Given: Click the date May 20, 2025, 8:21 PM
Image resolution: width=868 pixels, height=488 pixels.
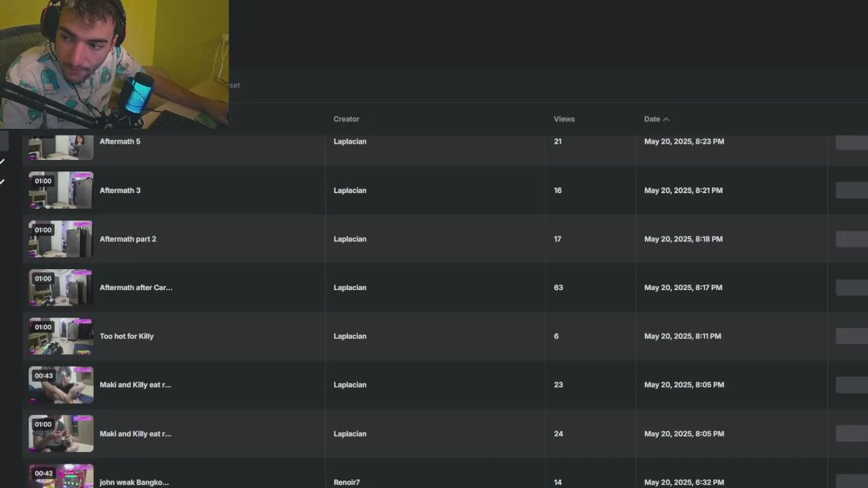Looking at the screenshot, I should tap(684, 190).
